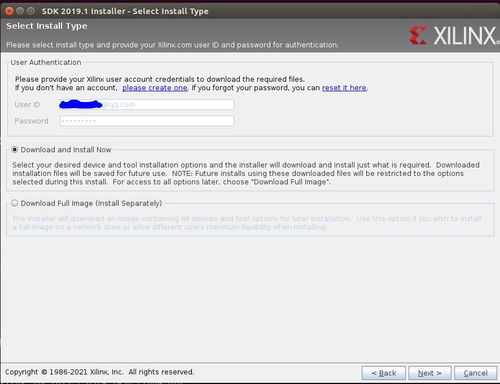Close the installer window
This screenshot has width=500, height=384.
9,11
